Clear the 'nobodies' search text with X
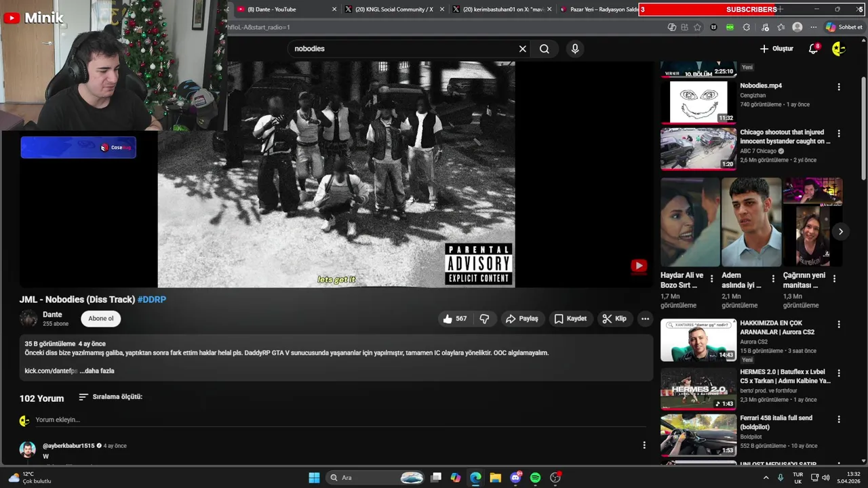 [522, 49]
